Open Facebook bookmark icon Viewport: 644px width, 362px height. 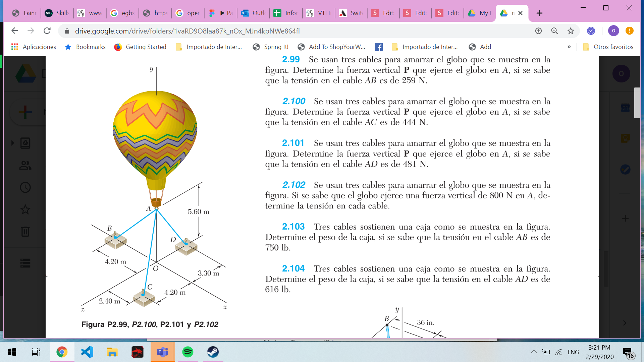click(379, 47)
